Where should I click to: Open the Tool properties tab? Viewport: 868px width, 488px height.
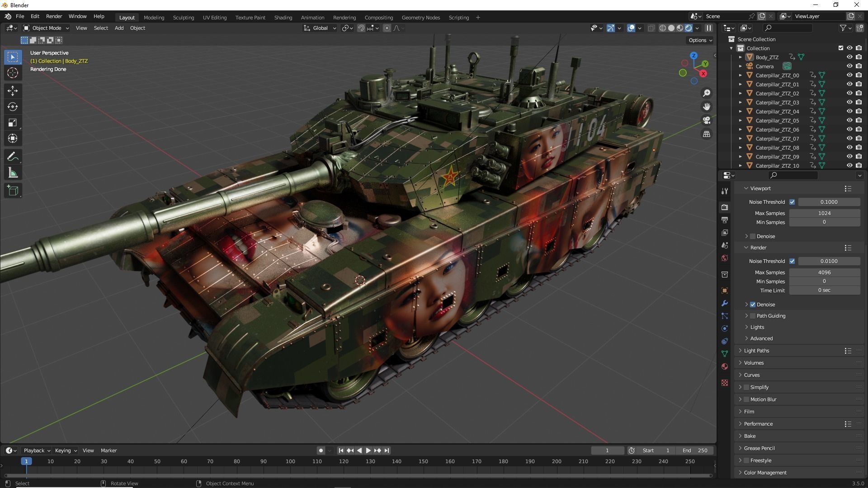(x=725, y=191)
